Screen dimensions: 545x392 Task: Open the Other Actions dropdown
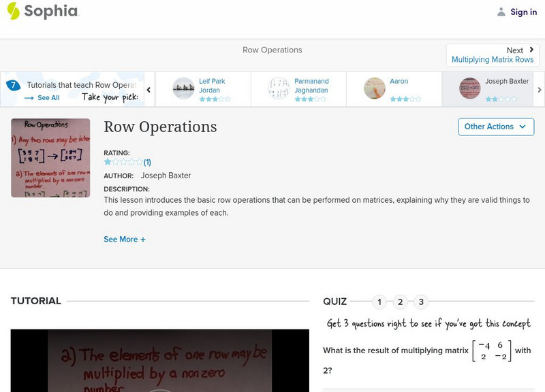coord(495,127)
